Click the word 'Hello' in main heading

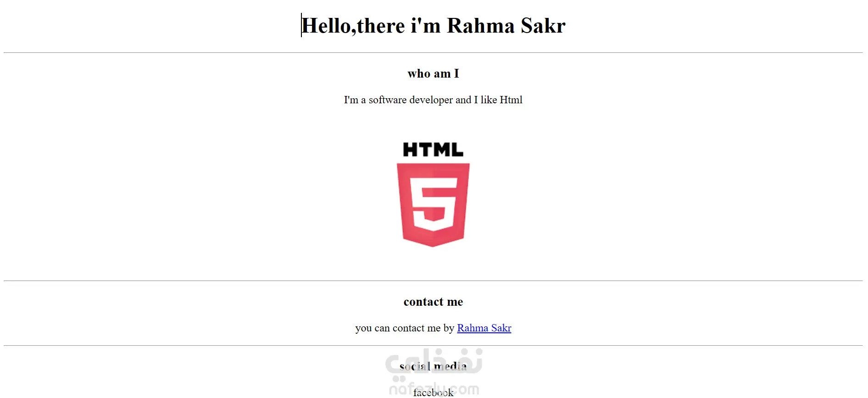coord(326,26)
